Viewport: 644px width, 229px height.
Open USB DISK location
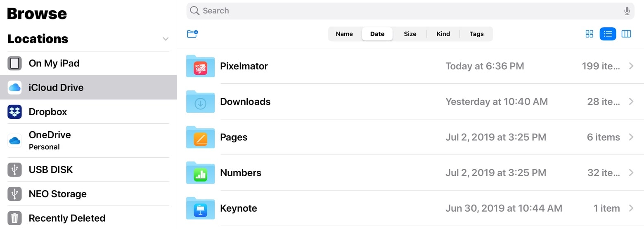pos(50,170)
